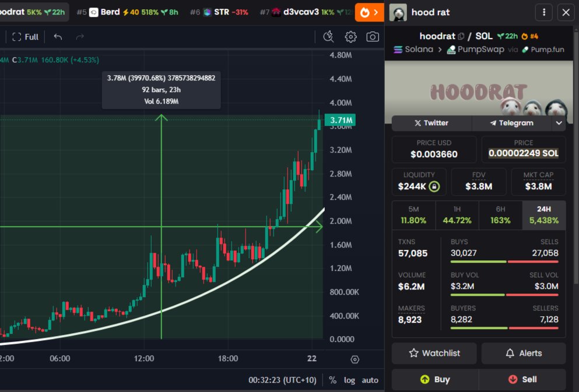The image size is (579, 392).
Task: Open the Twitter link
Action: (431, 123)
